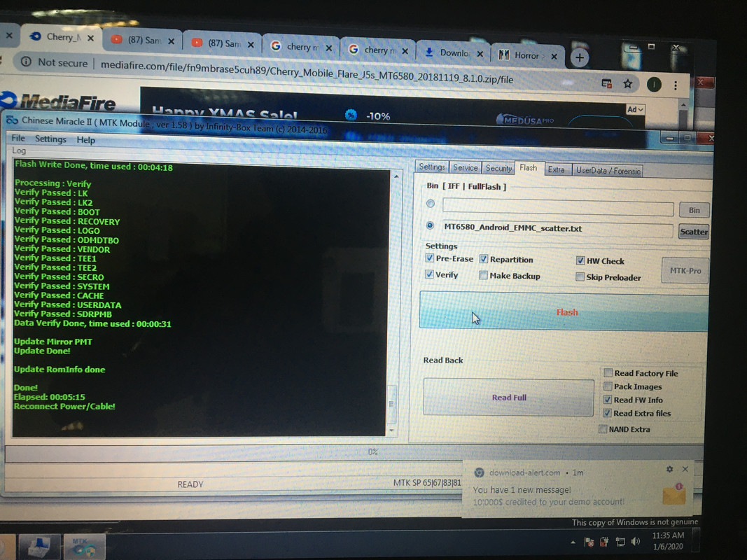Screen dimensions: 747x560
Task: Enable NAND Extra checkbox
Action: click(603, 428)
